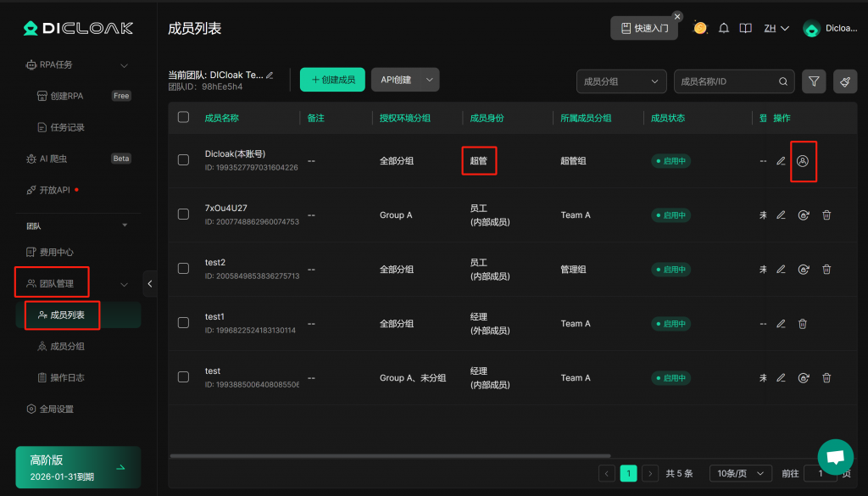This screenshot has width=868, height=496.
Task: Open the ZH language dropdown
Action: [x=776, y=28]
